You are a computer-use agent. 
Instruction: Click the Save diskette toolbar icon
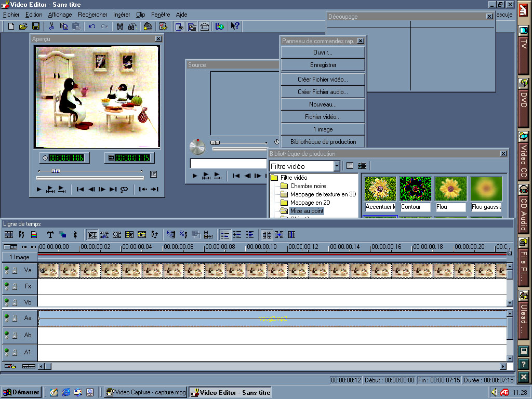click(36, 26)
